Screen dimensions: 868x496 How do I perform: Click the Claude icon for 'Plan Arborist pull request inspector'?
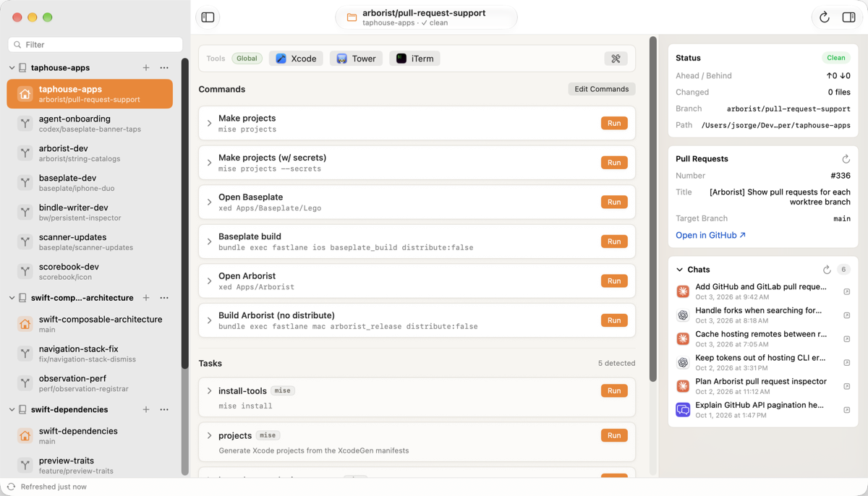(683, 386)
